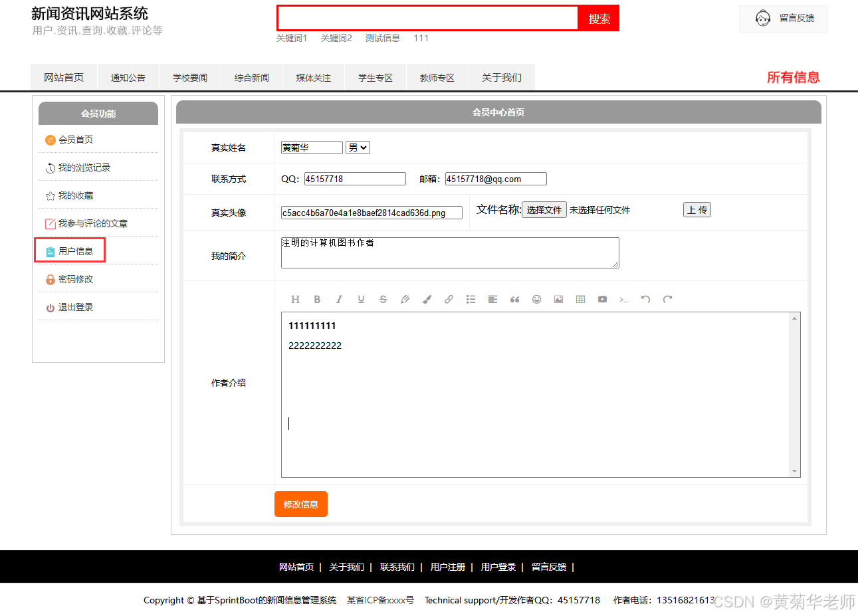
Task: Click the bullet list icon
Action: click(471, 299)
